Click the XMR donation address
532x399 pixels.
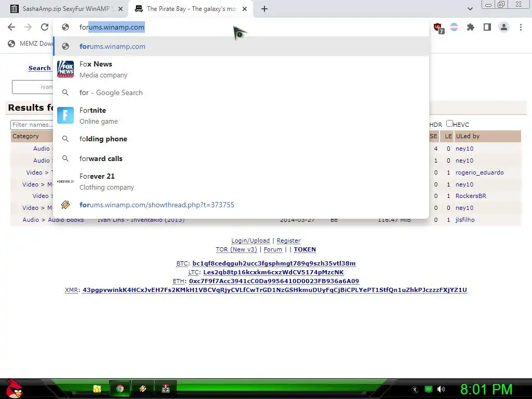pyautogui.click(x=275, y=290)
